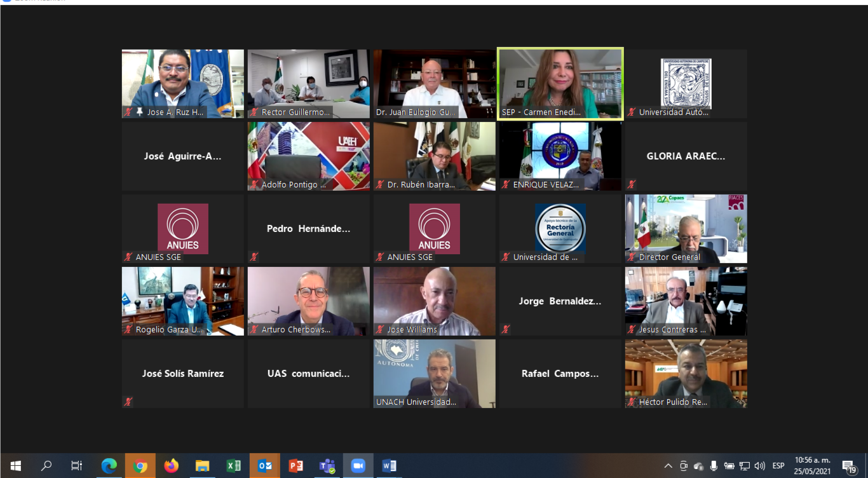Click muted mic icon beside Jesus Contreras

(632, 329)
